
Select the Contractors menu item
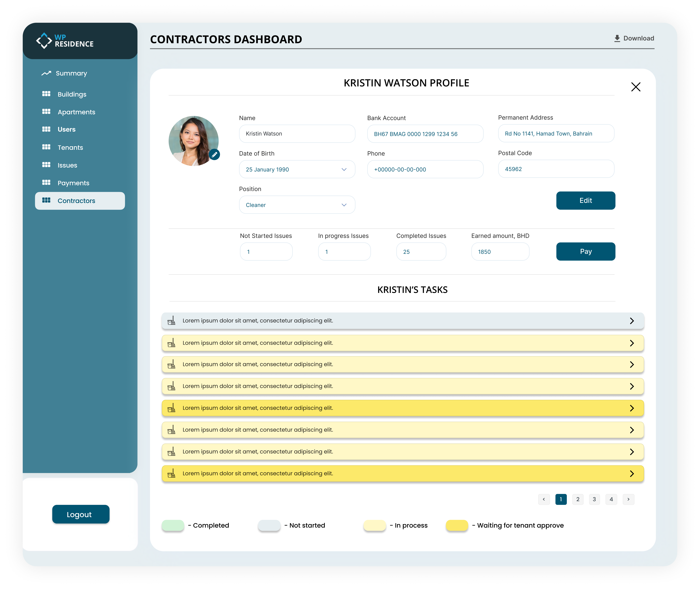click(80, 201)
